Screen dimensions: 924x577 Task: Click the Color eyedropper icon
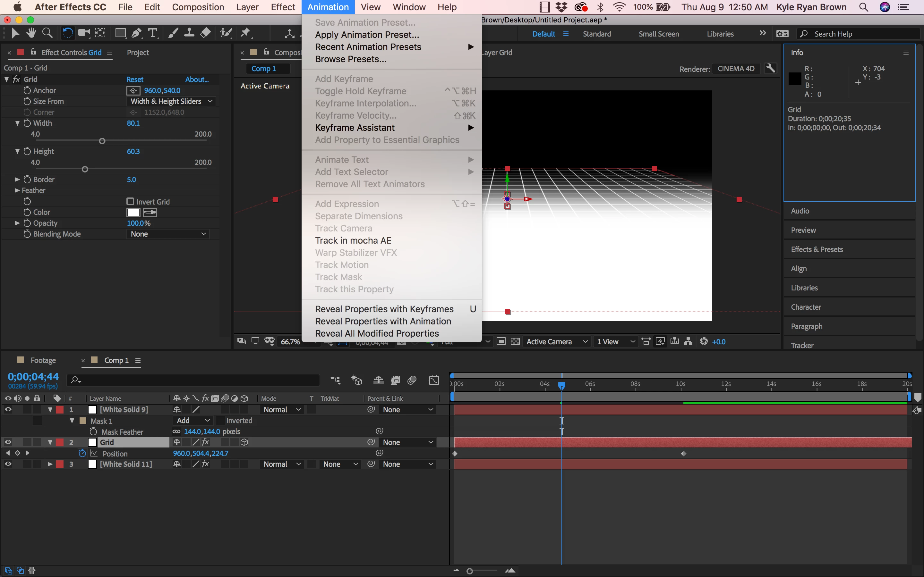pyautogui.click(x=150, y=212)
